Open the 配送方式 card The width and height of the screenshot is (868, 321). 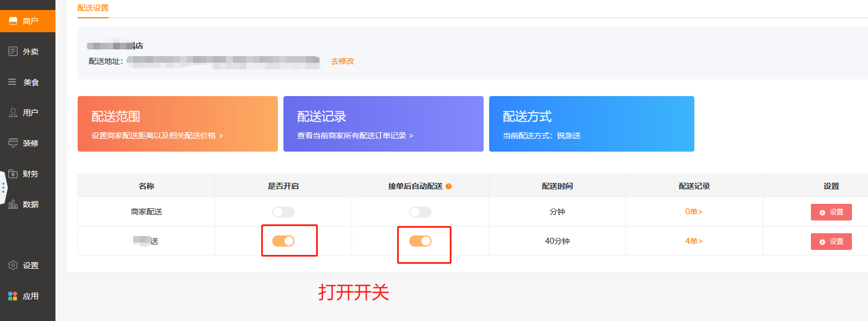click(x=592, y=124)
